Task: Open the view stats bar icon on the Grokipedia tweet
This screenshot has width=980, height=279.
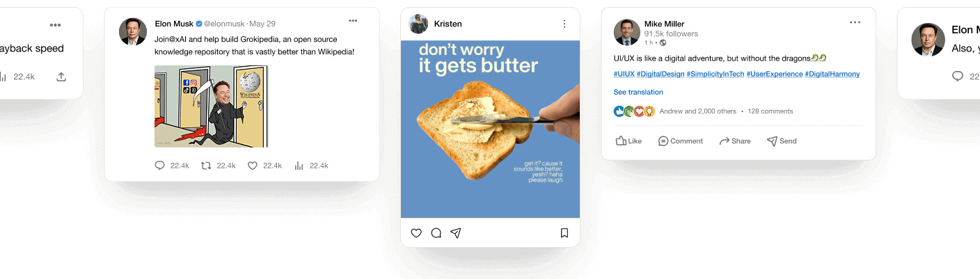Action: [299, 166]
